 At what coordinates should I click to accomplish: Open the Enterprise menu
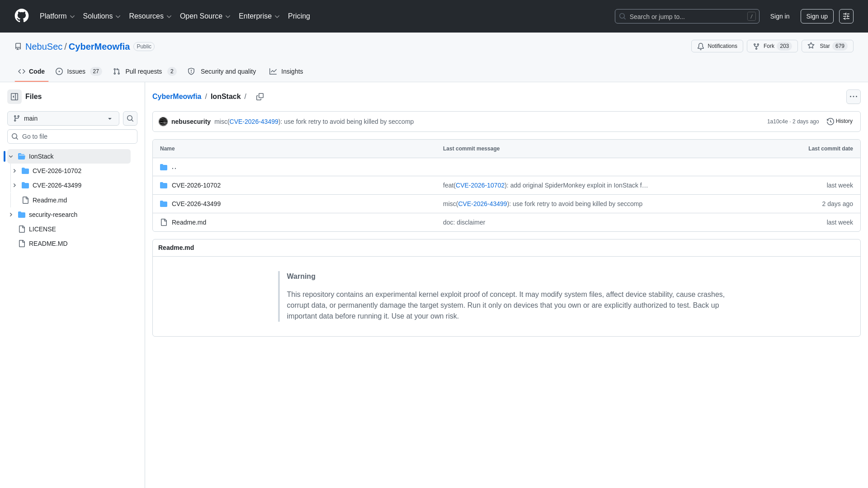pos(259,16)
